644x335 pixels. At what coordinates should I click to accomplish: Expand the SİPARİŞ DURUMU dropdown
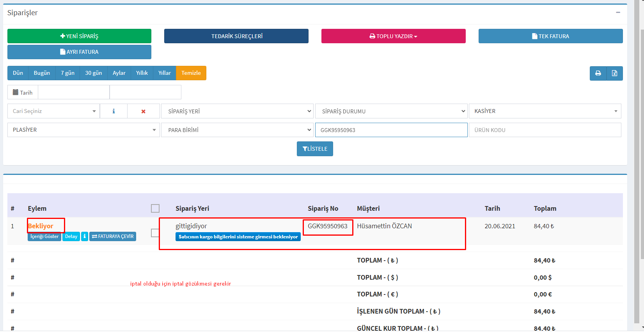coord(391,111)
